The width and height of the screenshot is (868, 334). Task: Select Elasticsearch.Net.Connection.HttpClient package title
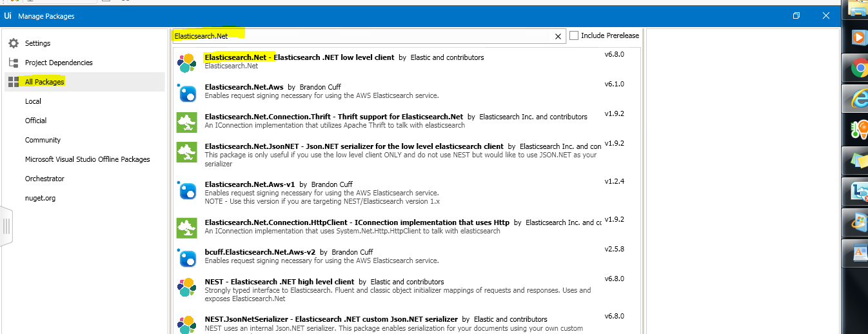[x=357, y=222]
